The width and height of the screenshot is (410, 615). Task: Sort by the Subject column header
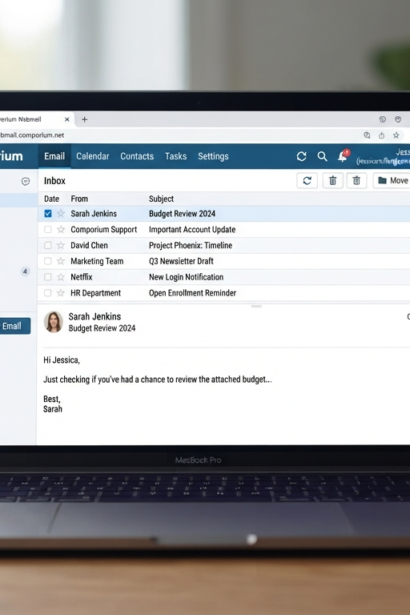tap(161, 199)
